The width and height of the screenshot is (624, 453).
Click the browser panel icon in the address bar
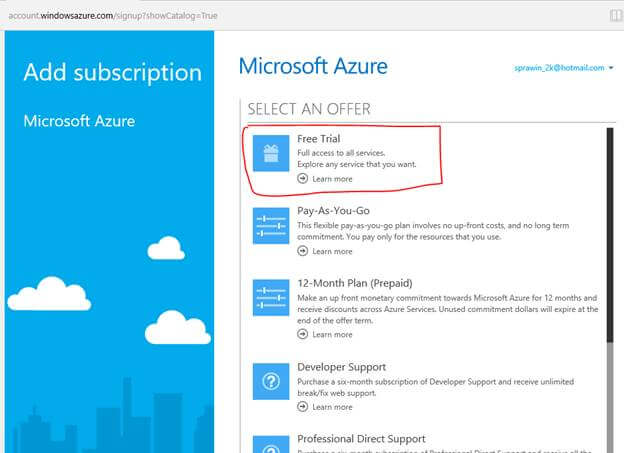(616, 16)
